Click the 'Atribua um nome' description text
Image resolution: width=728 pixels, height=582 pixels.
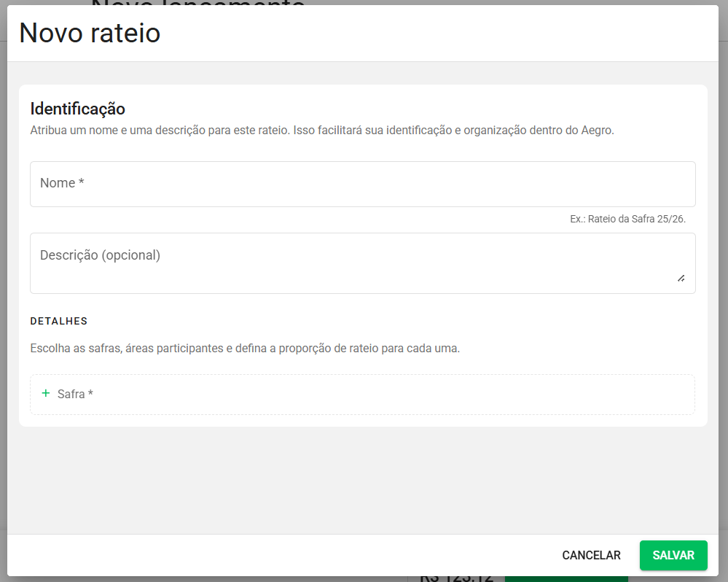click(322, 130)
